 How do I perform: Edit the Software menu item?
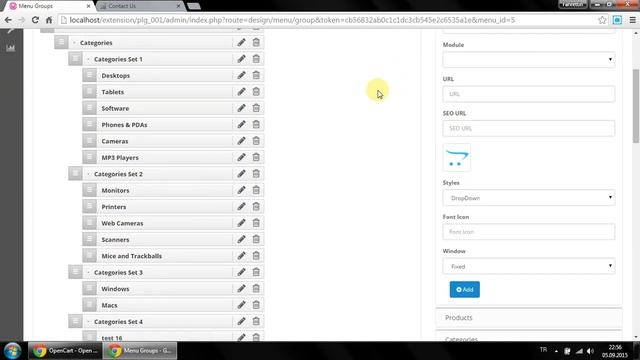tap(241, 108)
